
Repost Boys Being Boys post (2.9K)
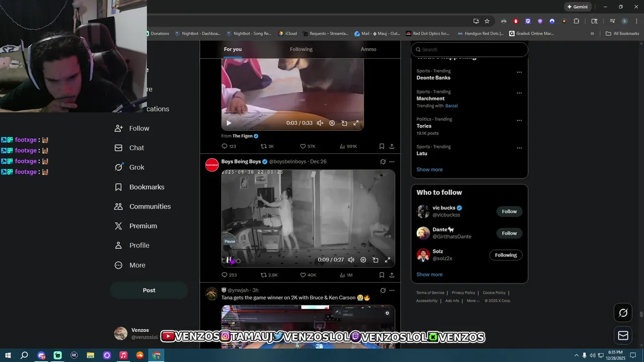[269, 275]
